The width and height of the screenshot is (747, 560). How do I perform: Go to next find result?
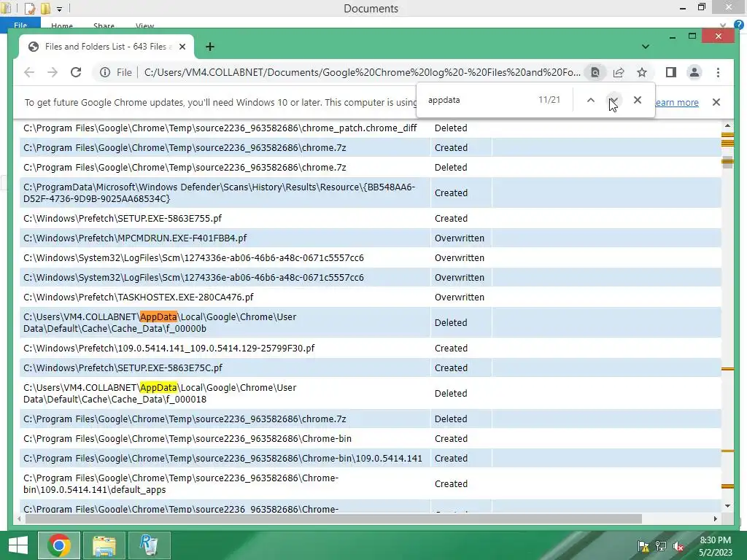(x=614, y=100)
